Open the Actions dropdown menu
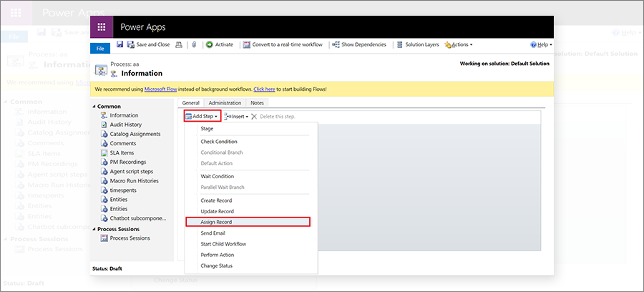644x292 pixels. (459, 45)
